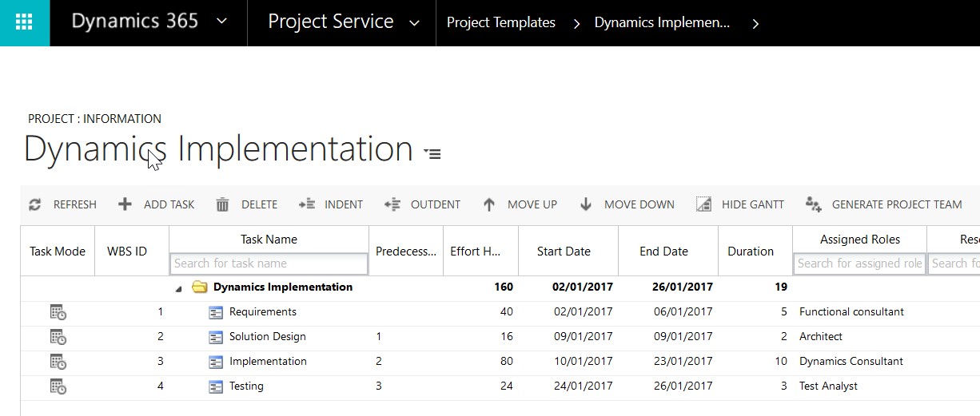Click INDENT label in toolbar
Image resolution: width=980 pixels, height=416 pixels.
coord(344,204)
